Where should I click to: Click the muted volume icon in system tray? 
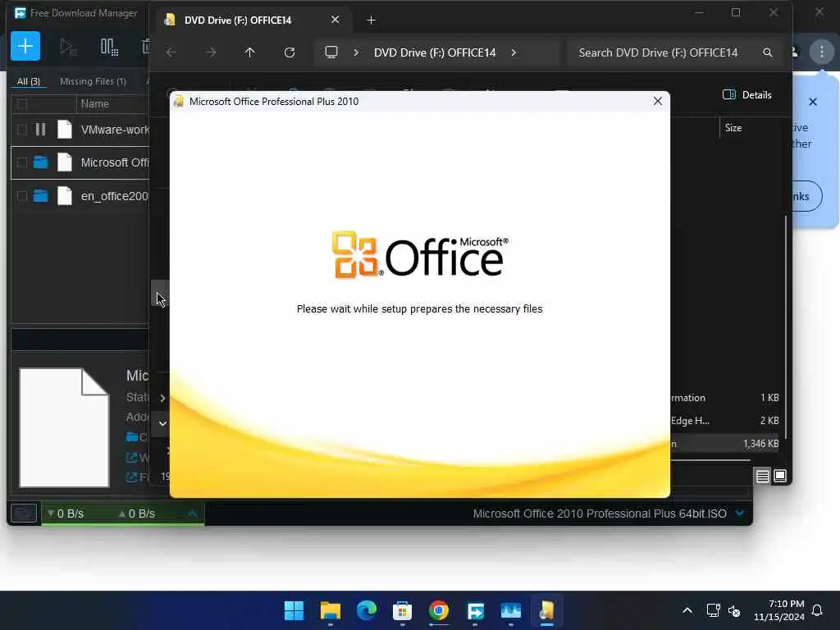pos(734,610)
